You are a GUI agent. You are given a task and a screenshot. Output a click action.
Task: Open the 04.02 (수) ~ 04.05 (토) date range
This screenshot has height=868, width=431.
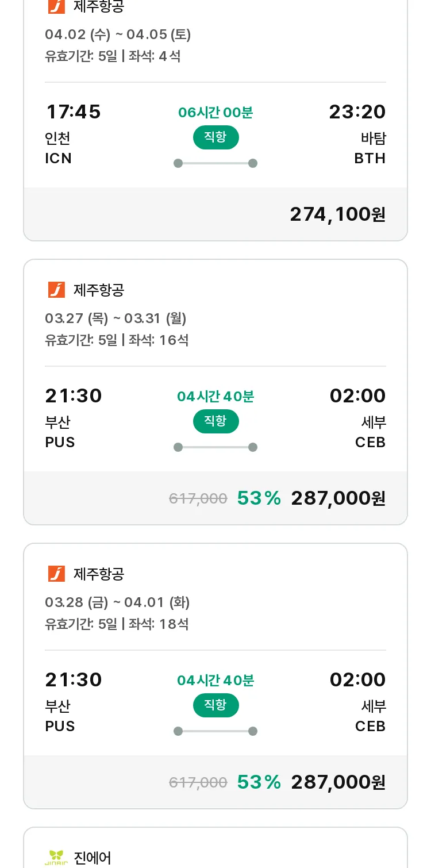118,34
